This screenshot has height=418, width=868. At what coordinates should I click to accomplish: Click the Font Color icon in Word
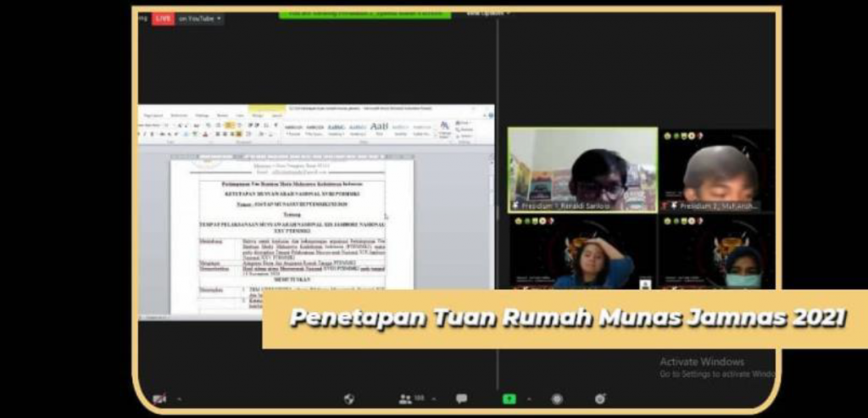pos(205,134)
